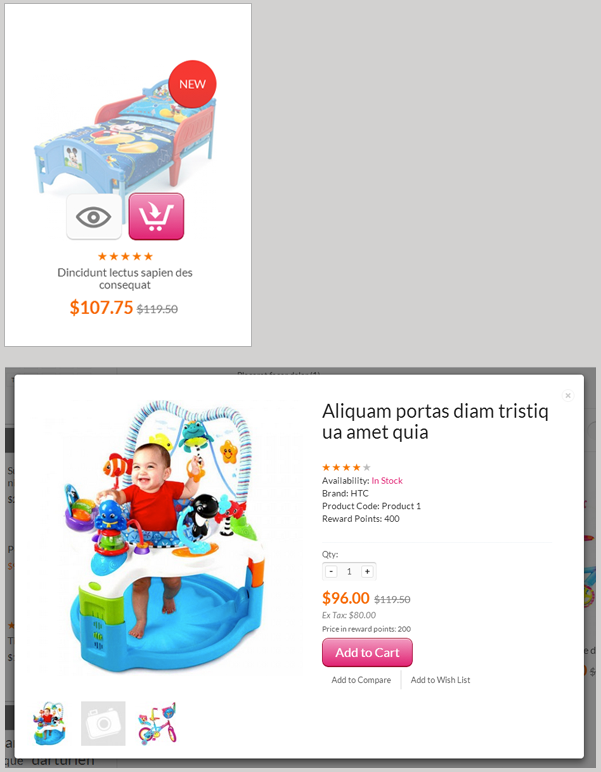Close the quick view popup
The width and height of the screenshot is (601, 772).
568,395
